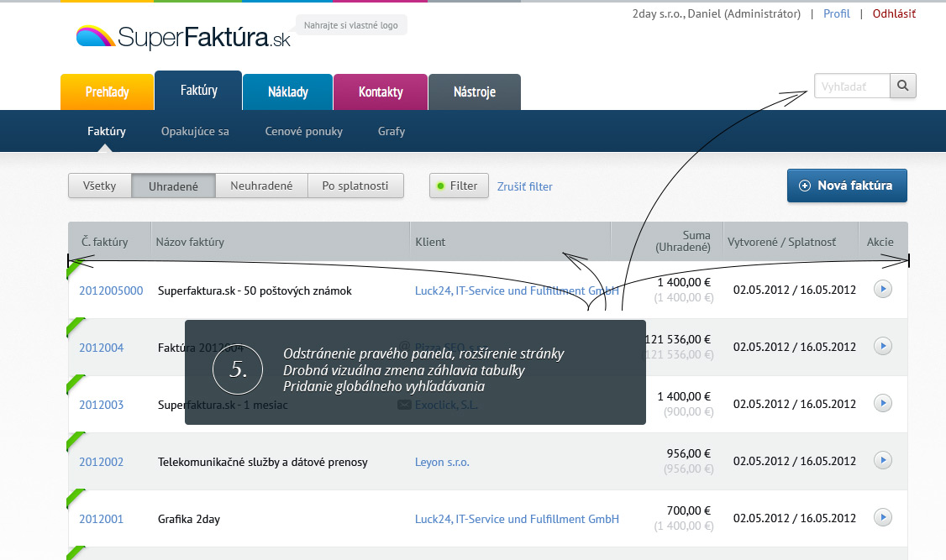Open client Luck24 link in Grafika 2day row
This screenshot has width=946, height=560.
point(517,519)
